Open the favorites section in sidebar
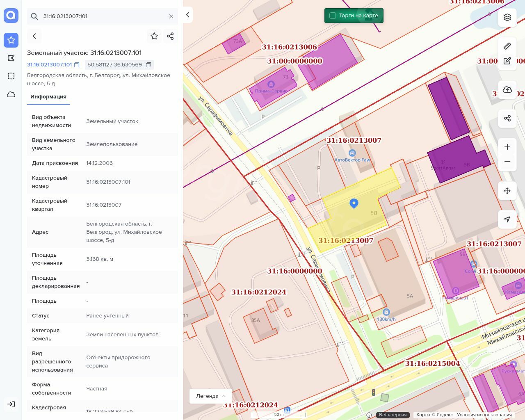The width and height of the screenshot is (525, 420). tap(11, 40)
